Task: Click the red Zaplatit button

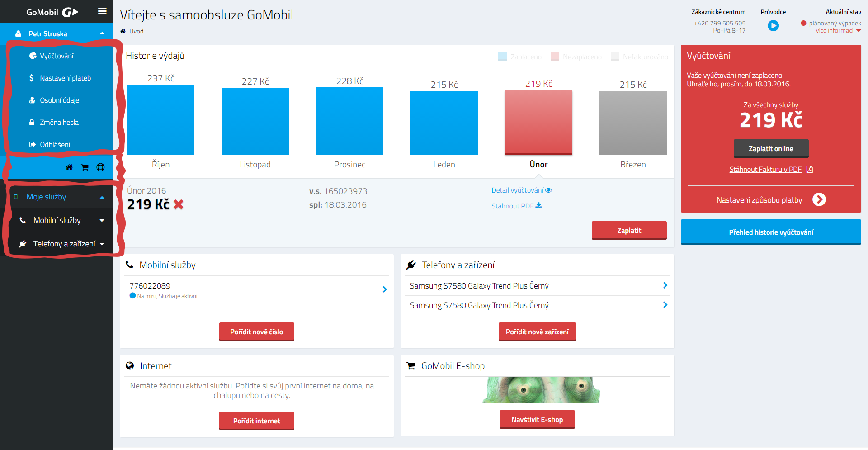Action: [x=629, y=230]
